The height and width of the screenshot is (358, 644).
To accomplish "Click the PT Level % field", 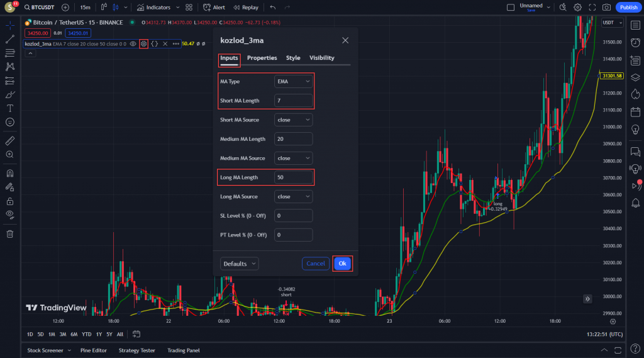I will point(293,235).
